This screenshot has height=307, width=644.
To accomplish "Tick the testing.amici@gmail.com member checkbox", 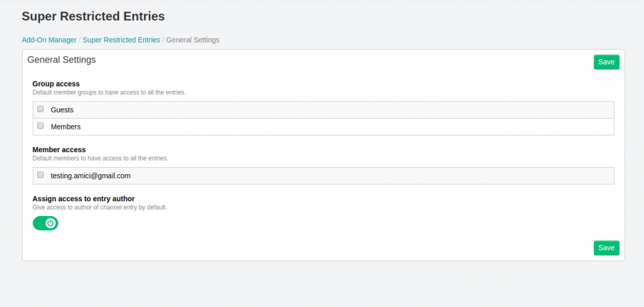I will [40, 175].
